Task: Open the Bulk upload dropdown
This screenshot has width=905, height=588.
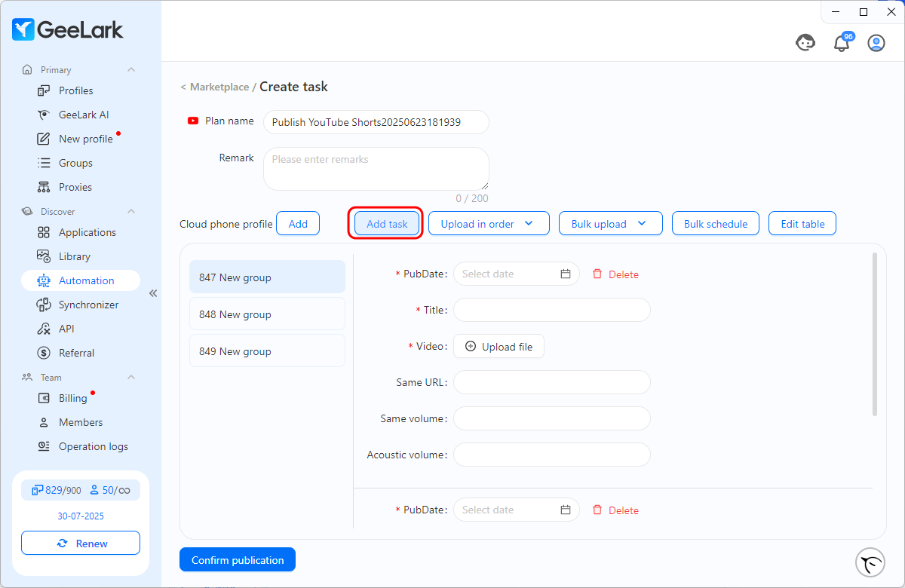Action: (x=610, y=224)
